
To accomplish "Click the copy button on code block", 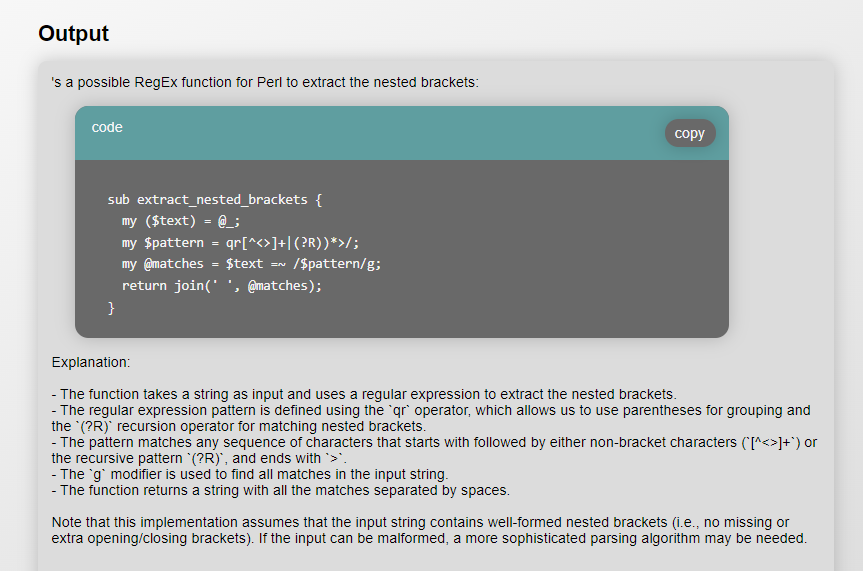I will coord(690,133).
